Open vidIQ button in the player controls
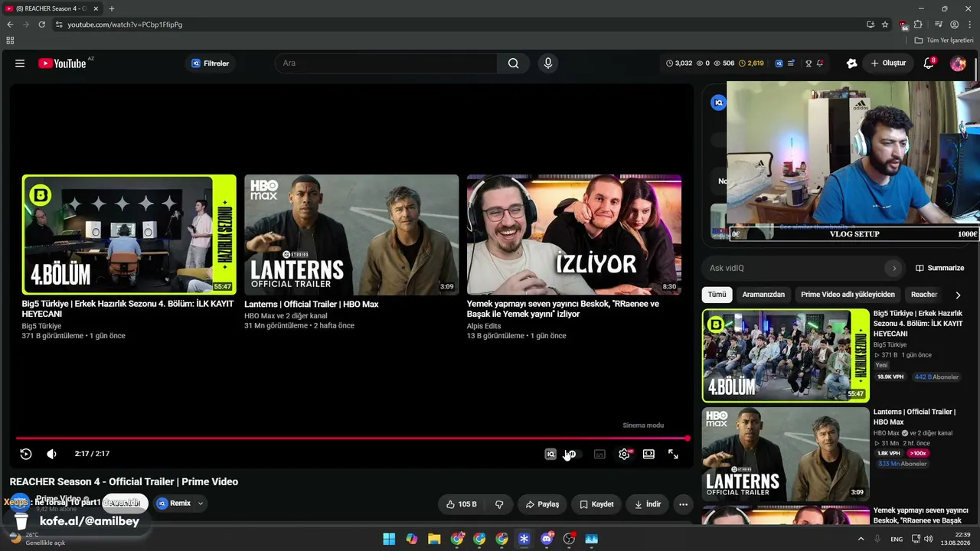This screenshot has width=980, height=551. tap(550, 454)
